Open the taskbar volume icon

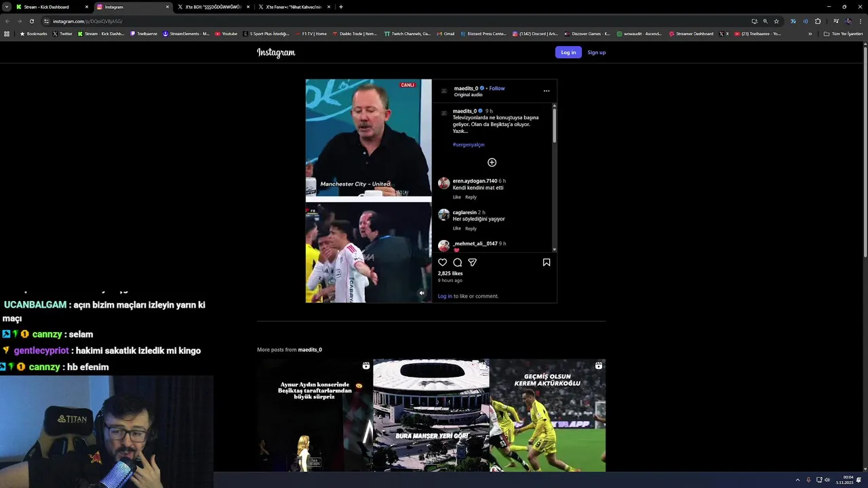pyautogui.click(x=827, y=480)
